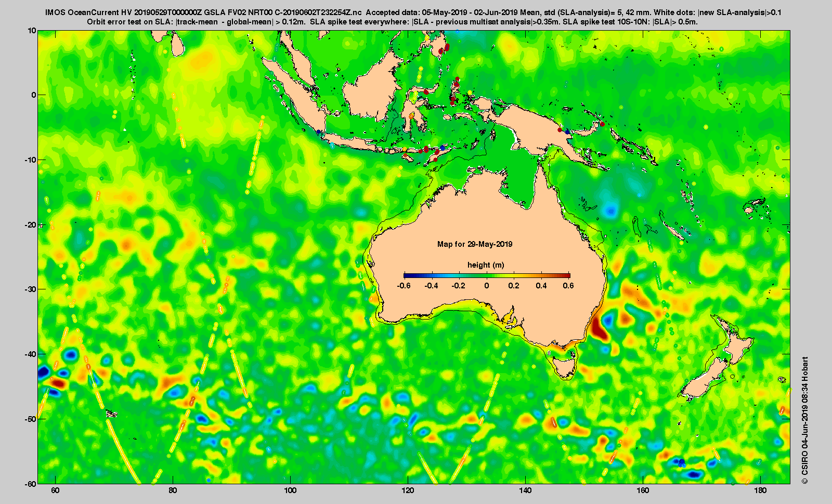Click the -50 latitude axis label
832x504 pixels.
click(31, 419)
